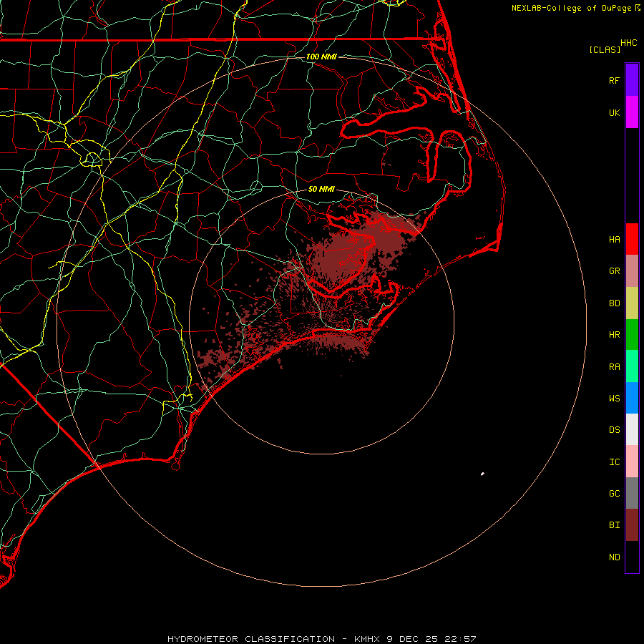Click the 50 NMI range ring label
Viewport: 644px width, 644px height.
click(321, 189)
